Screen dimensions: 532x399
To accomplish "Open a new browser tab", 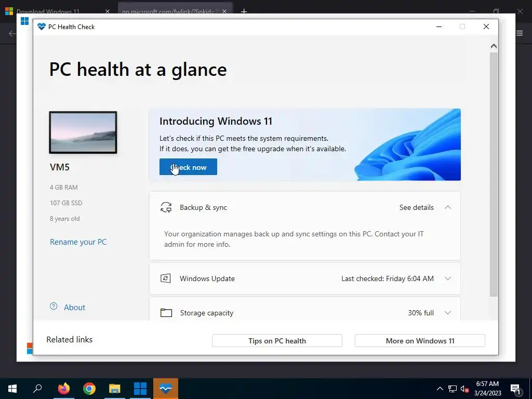I will pyautogui.click(x=244, y=11).
